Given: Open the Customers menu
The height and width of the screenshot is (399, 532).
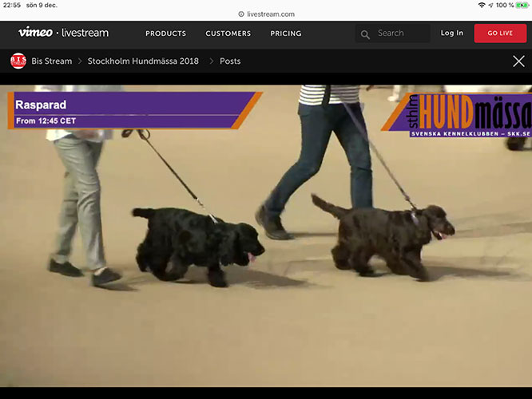Looking at the screenshot, I should click(x=228, y=34).
